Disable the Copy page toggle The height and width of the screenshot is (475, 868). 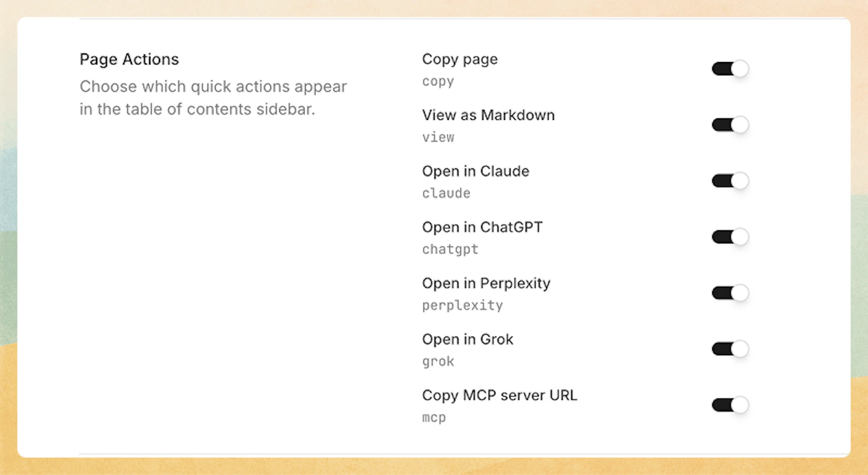coord(730,69)
